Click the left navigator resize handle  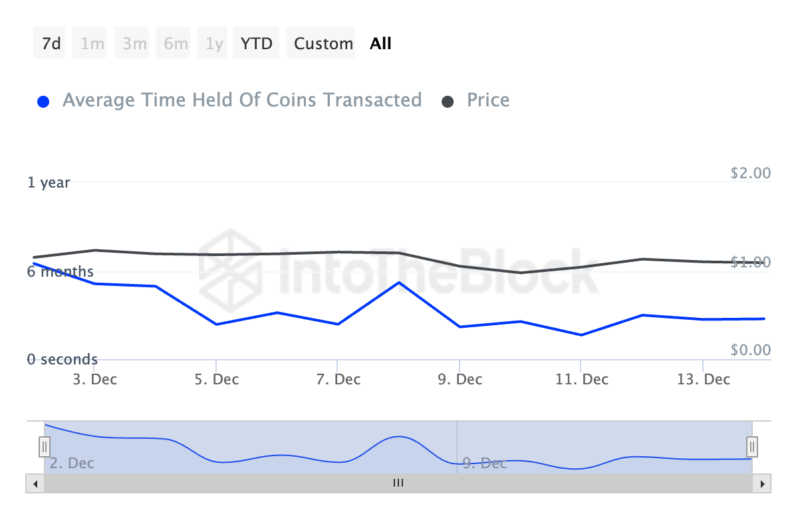44,446
